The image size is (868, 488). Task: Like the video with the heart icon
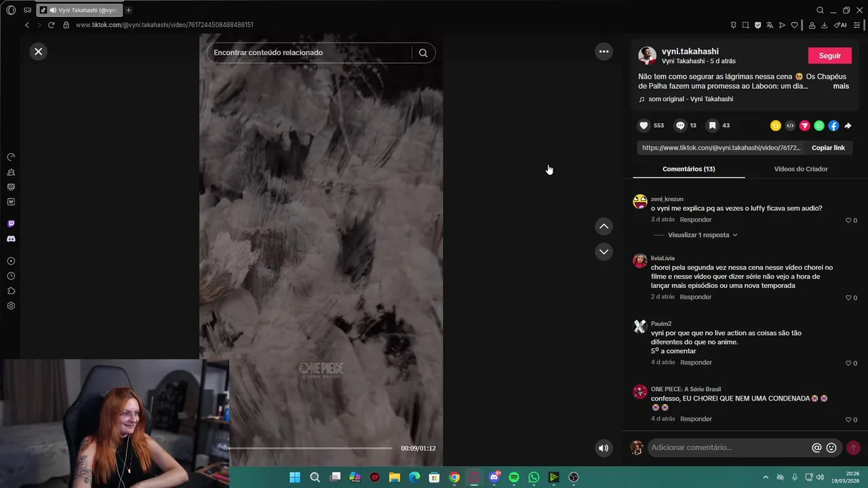[x=644, y=125]
